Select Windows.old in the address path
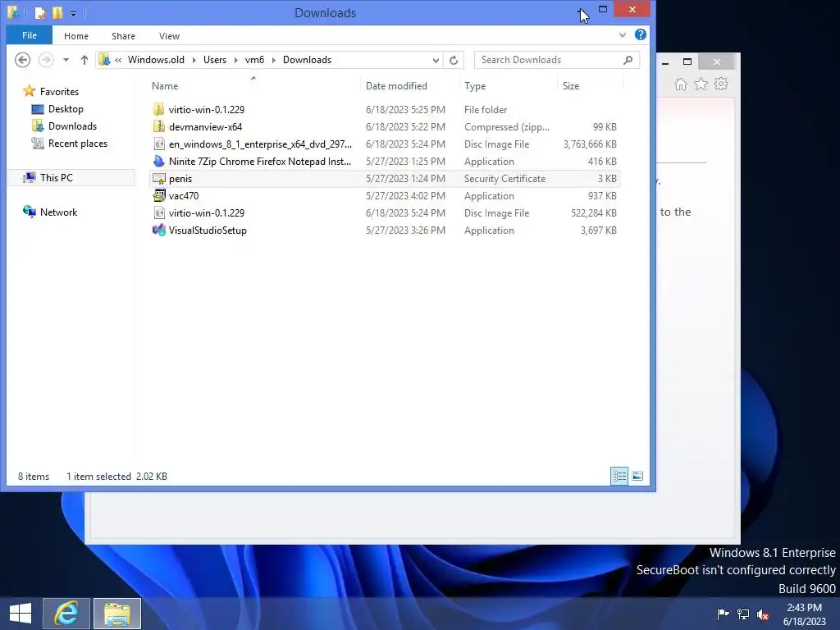 click(x=156, y=60)
